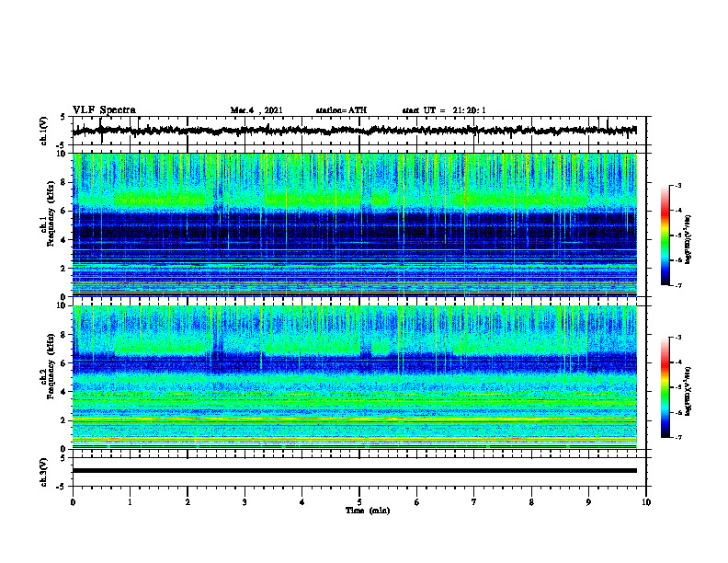Screen dimensions: 728x563
Task: Click the "VLF Spectra" title text
Action: [104, 110]
